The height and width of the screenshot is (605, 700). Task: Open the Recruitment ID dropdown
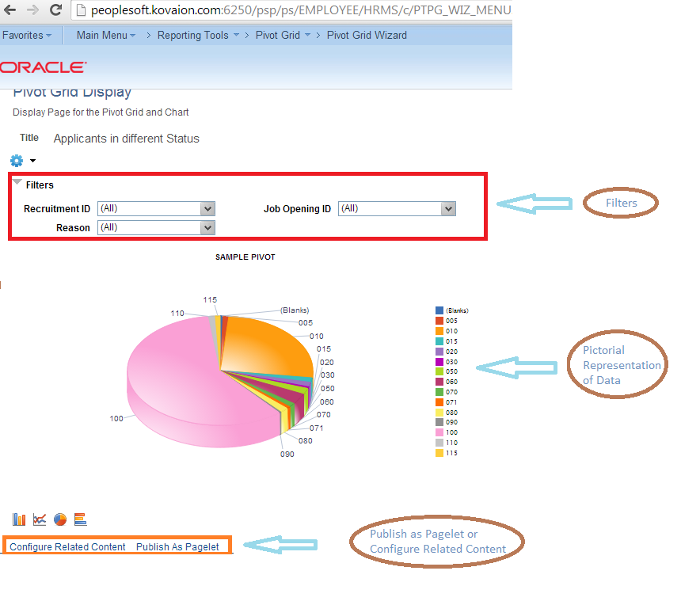(207, 208)
